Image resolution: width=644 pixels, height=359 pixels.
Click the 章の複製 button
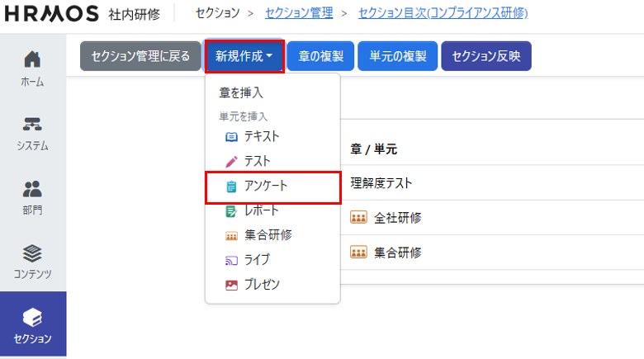pyautogui.click(x=321, y=56)
